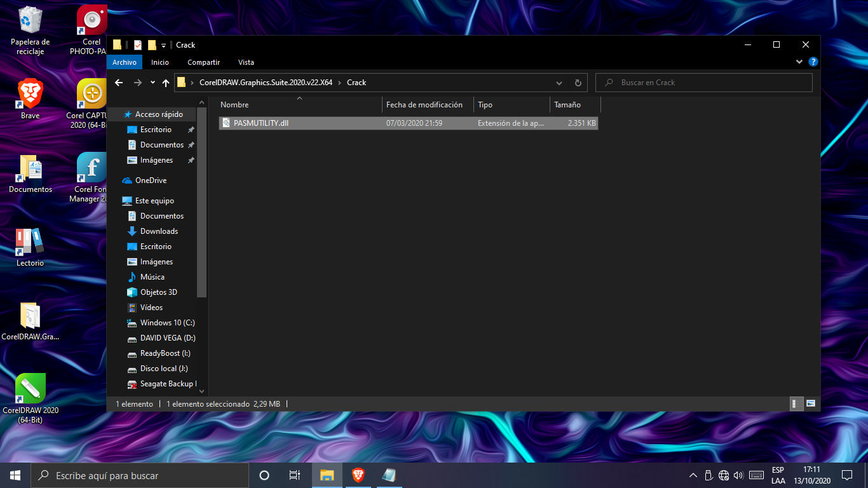Switch to large icons view in status bar

point(811,403)
